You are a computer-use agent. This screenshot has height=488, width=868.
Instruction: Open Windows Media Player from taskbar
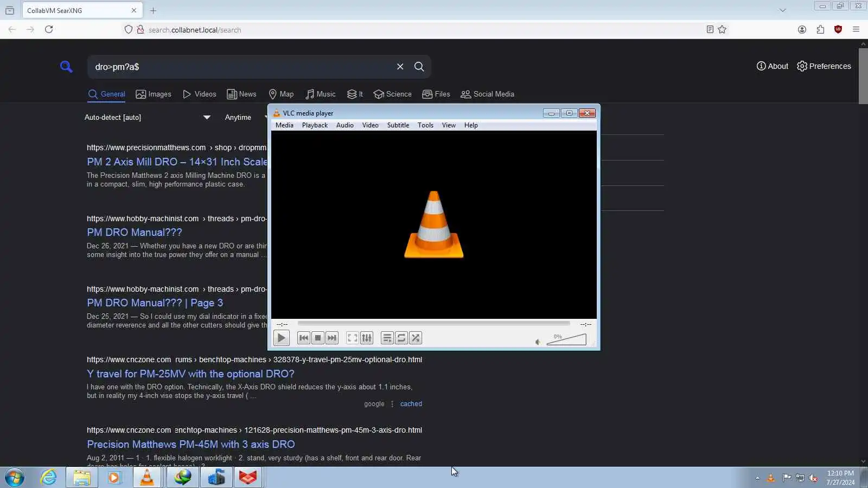point(114,478)
